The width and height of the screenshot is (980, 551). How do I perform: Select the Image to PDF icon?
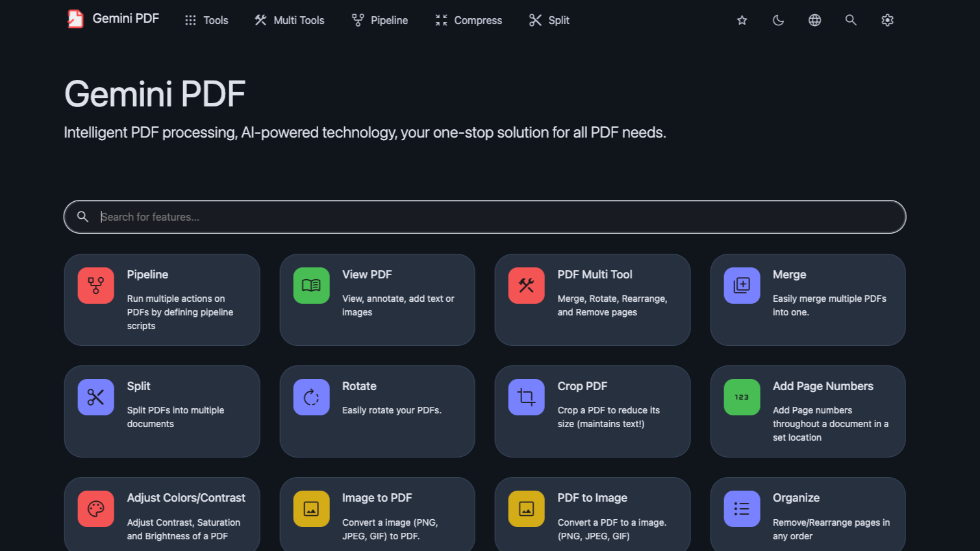point(311,508)
